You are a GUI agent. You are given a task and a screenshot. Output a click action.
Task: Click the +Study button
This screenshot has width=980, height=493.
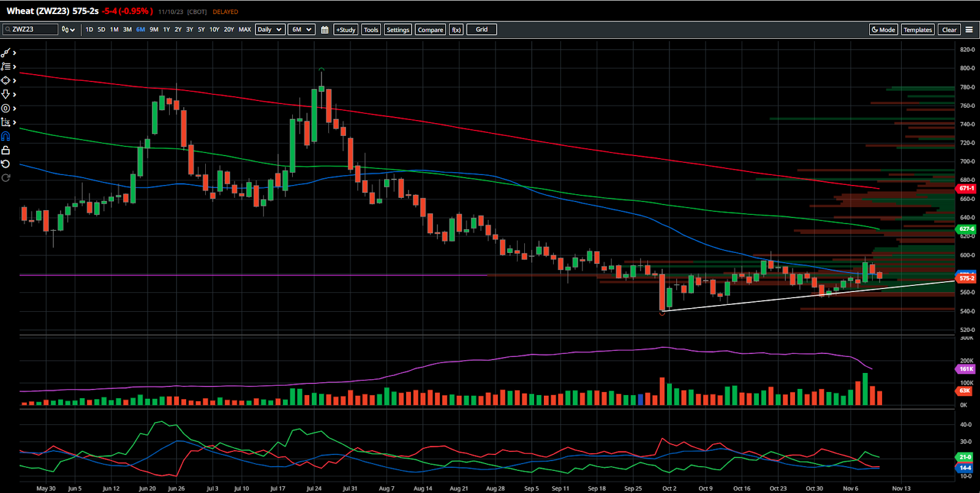click(345, 29)
